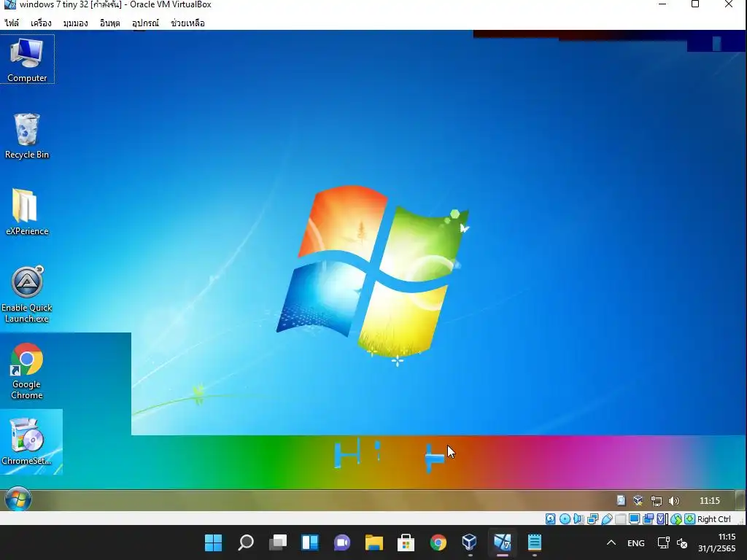Click the Show Desktop strip in Windows 7 taskbar
This screenshot has height=560, width=747.
741,500
